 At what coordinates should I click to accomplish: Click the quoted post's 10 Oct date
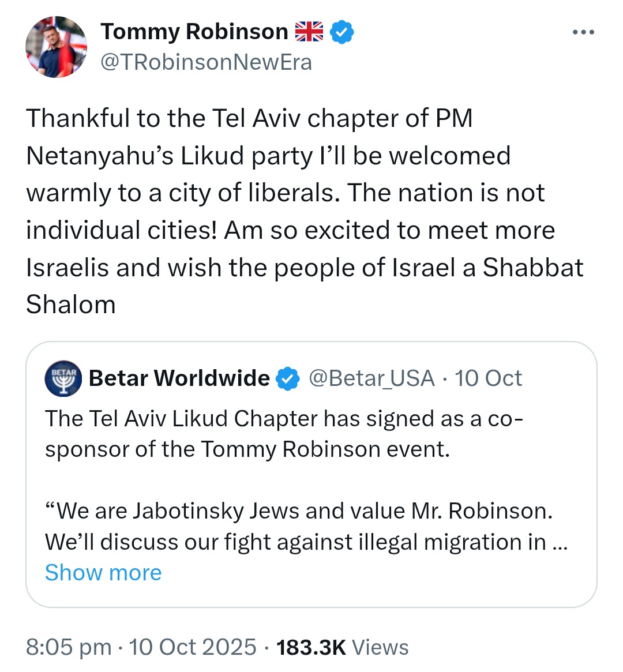(x=488, y=378)
